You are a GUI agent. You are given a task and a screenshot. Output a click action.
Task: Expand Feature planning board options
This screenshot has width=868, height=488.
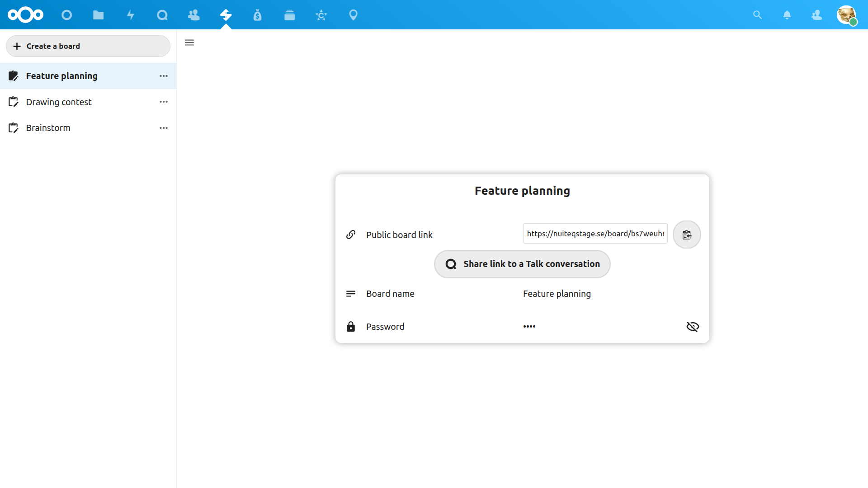pos(164,75)
